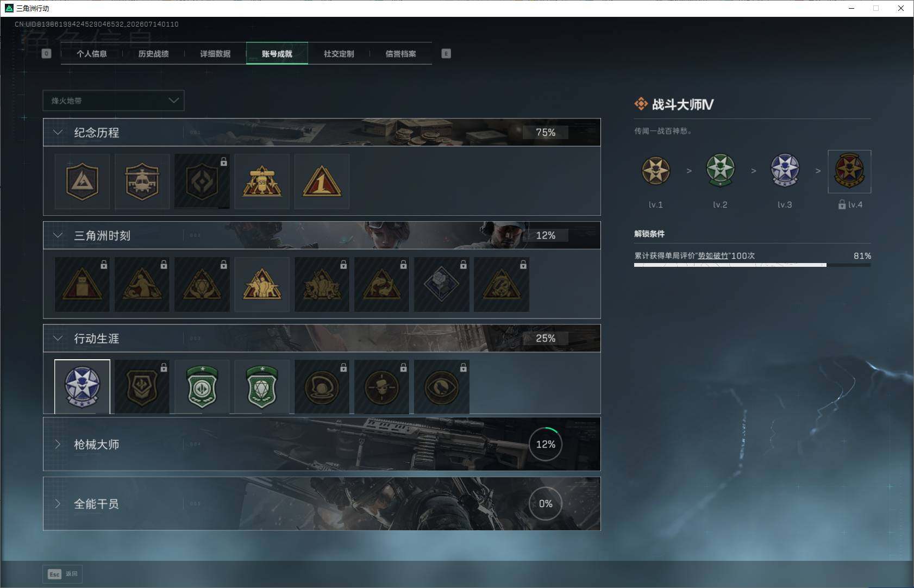View the lv.3 blue star badge

[785, 171]
